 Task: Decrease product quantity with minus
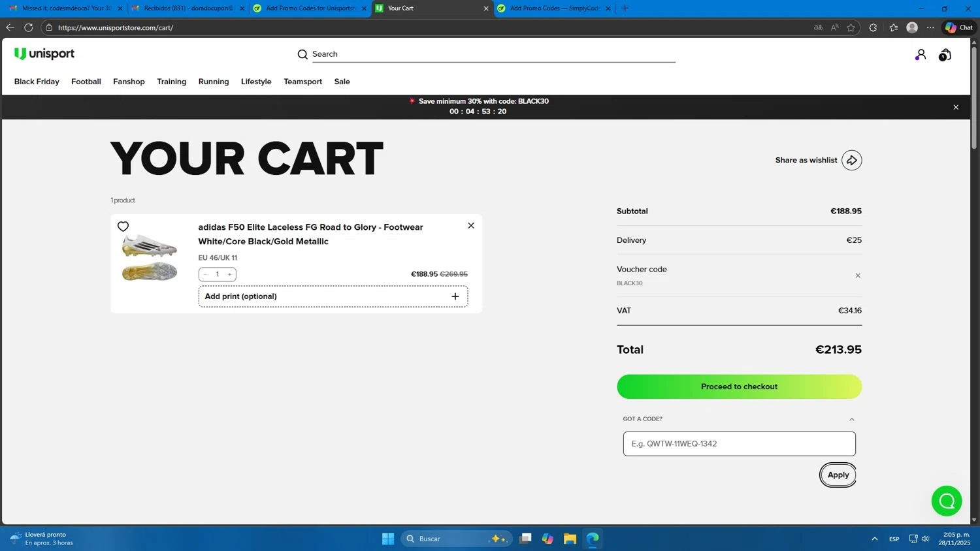[205, 274]
